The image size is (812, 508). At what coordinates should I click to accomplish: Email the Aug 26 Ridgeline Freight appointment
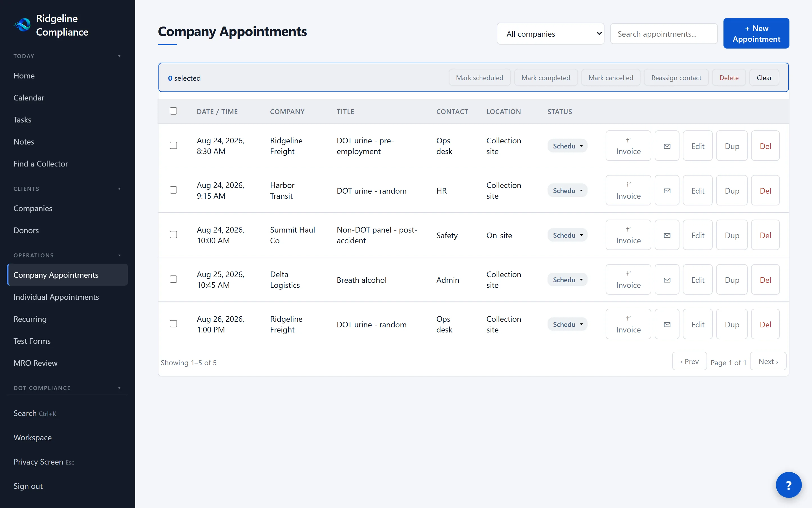[667, 324]
